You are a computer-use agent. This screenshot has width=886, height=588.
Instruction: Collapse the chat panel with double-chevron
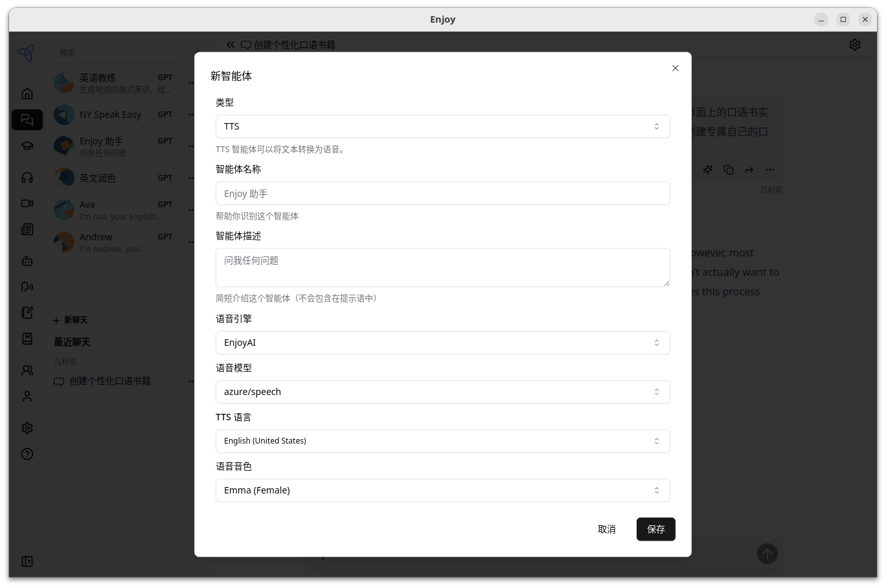pos(230,45)
